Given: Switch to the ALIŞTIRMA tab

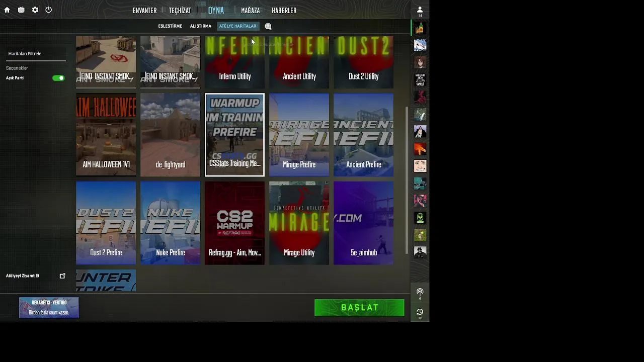Looking at the screenshot, I should (x=200, y=26).
